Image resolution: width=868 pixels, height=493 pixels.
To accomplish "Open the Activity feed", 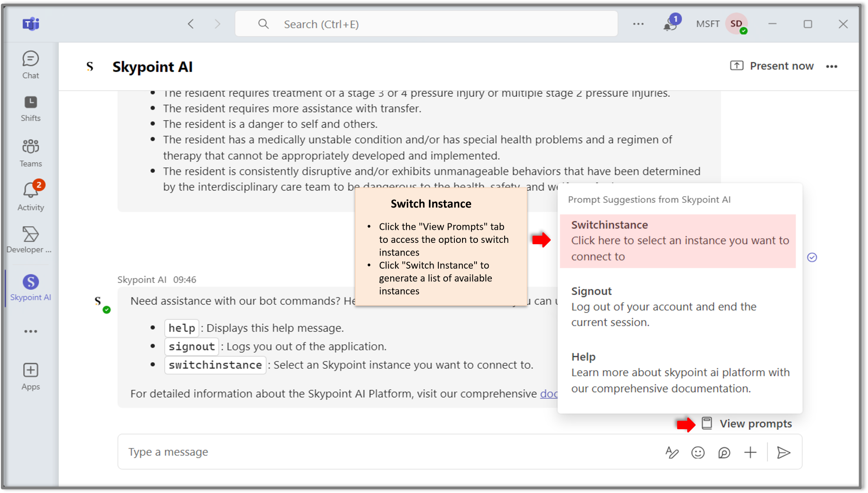I will [x=30, y=196].
